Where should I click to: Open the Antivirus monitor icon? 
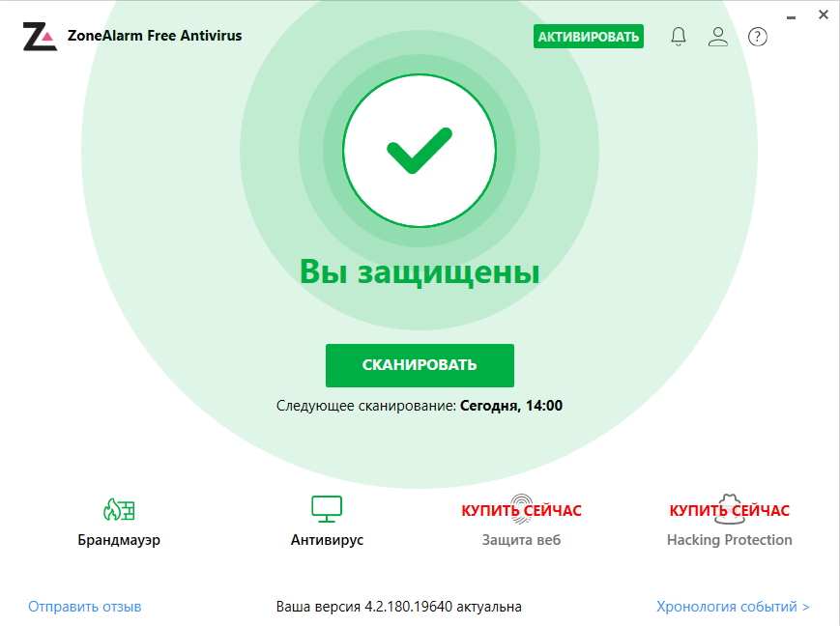click(327, 509)
